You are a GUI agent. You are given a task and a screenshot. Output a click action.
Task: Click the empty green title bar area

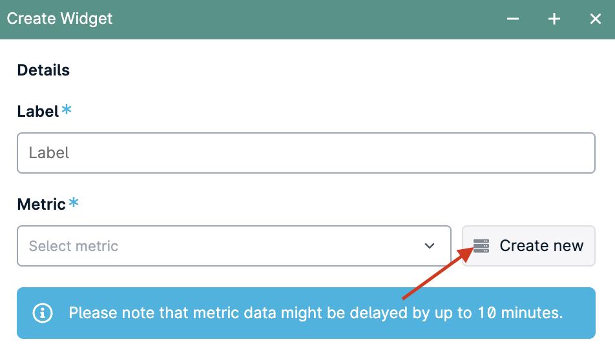click(306, 19)
